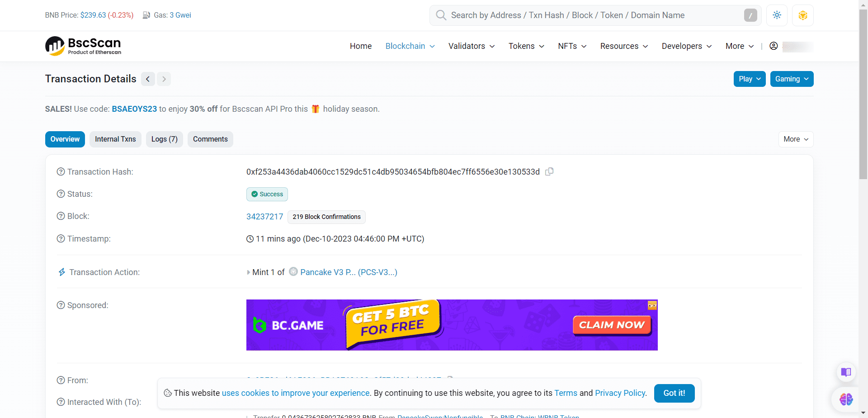This screenshot has height=418, width=868.
Task: Click the Pancake V3 token icon
Action: (x=293, y=272)
